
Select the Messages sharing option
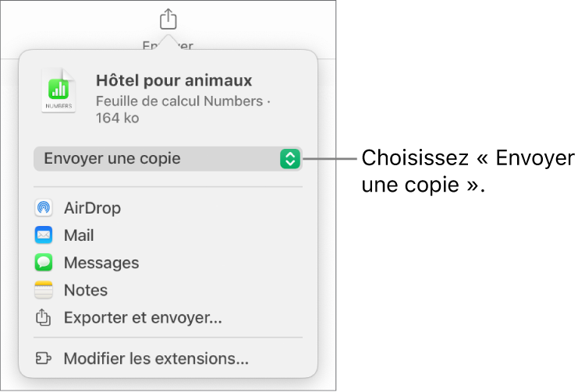[101, 263]
